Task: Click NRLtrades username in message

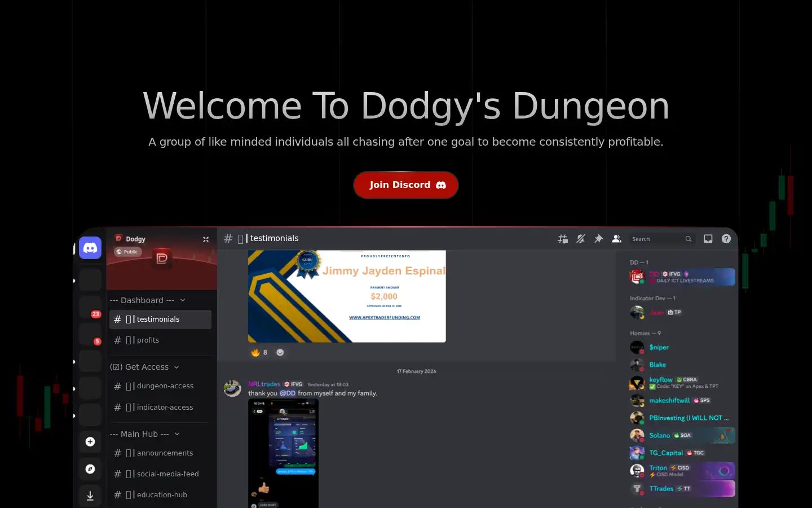Action: pyautogui.click(x=264, y=384)
